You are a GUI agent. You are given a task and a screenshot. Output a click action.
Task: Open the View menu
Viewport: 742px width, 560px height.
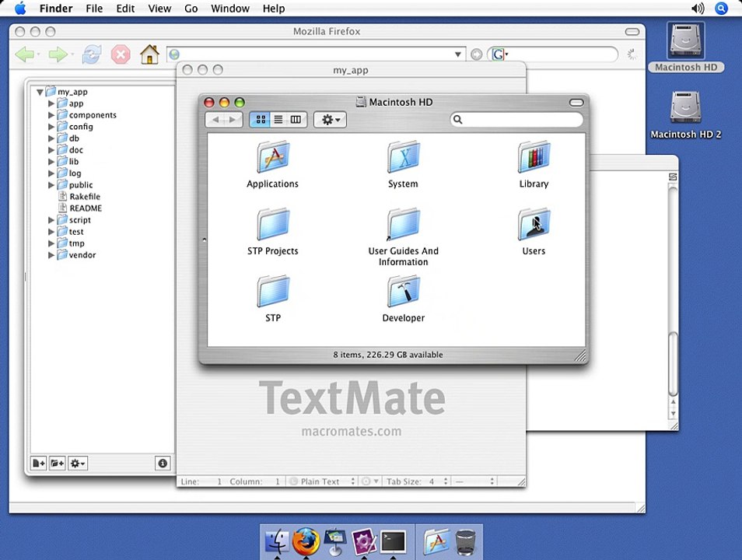point(159,8)
